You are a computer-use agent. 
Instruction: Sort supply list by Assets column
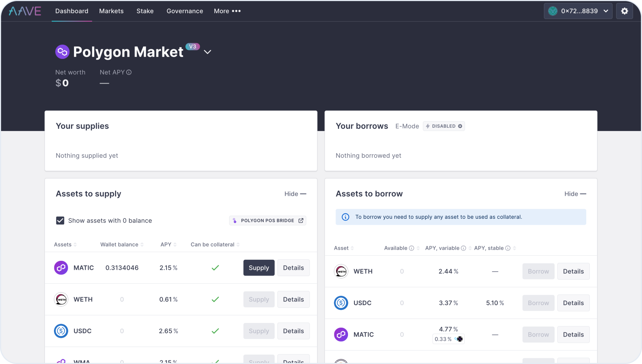tap(65, 244)
